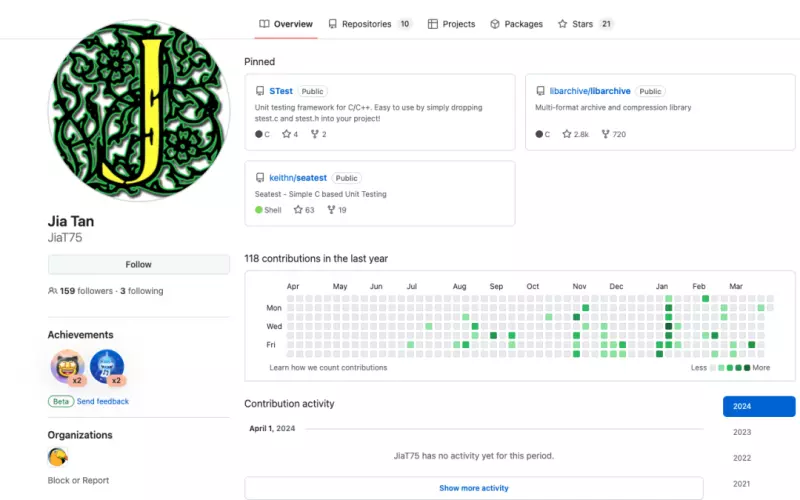Screen dimensions: 800x500
Task: Open the blue shark Achievements badge
Action: tap(107, 366)
